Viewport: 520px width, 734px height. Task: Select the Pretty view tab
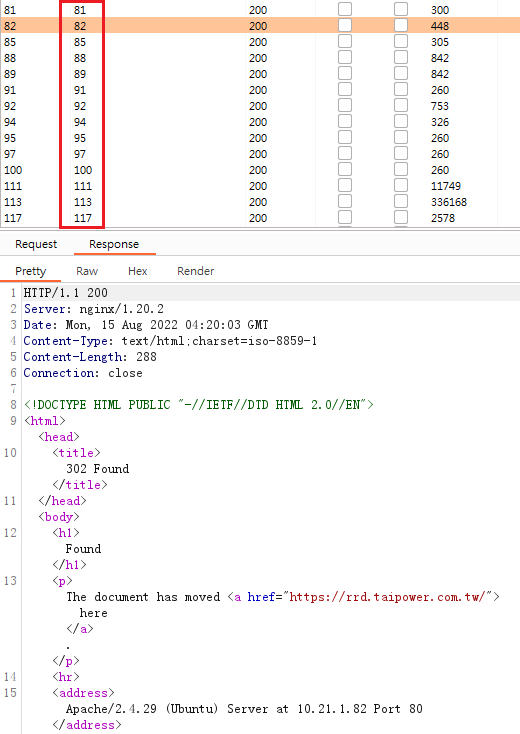tap(30, 271)
